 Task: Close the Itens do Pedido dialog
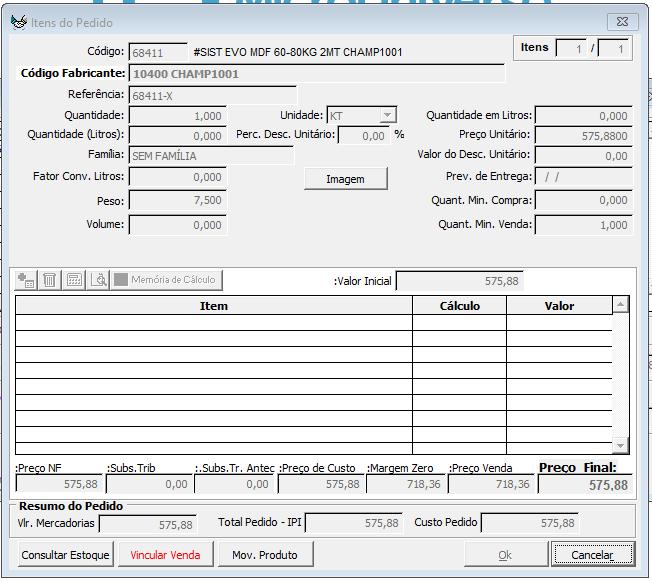[622, 22]
